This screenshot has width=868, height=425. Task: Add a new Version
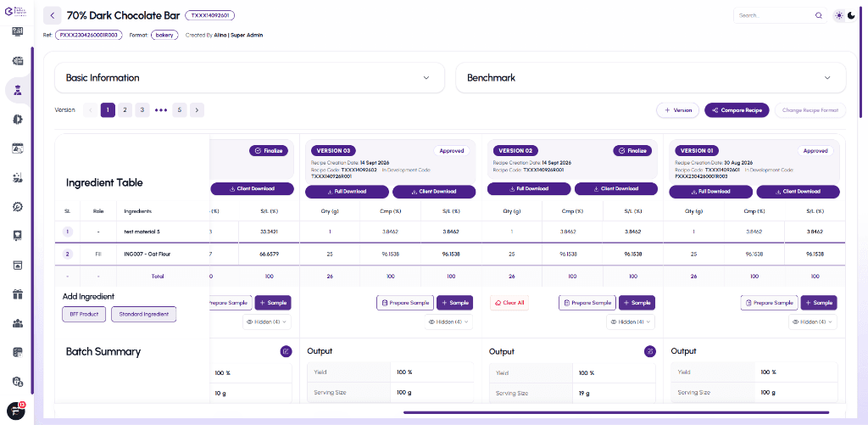click(x=678, y=110)
